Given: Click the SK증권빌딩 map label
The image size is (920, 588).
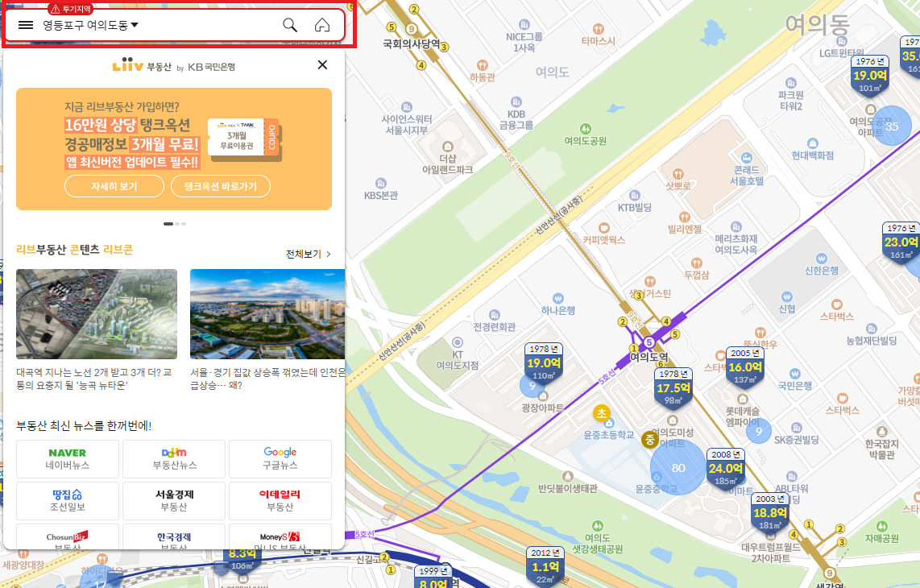Looking at the screenshot, I should (x=796, y=440).
